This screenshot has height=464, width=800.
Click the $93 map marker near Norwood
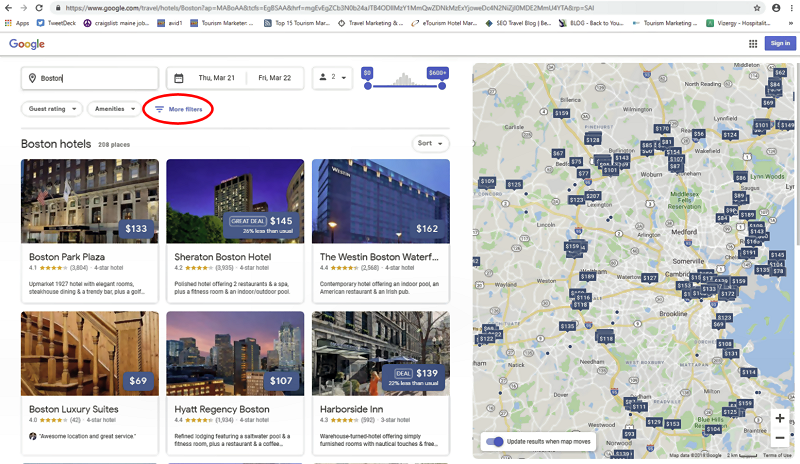tap(629, 434)
